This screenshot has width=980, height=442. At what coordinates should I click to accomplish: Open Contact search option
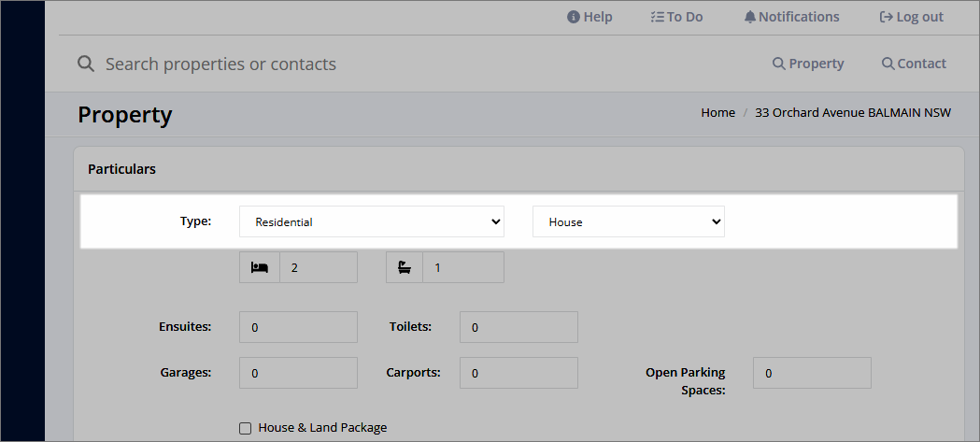(914, 64)
